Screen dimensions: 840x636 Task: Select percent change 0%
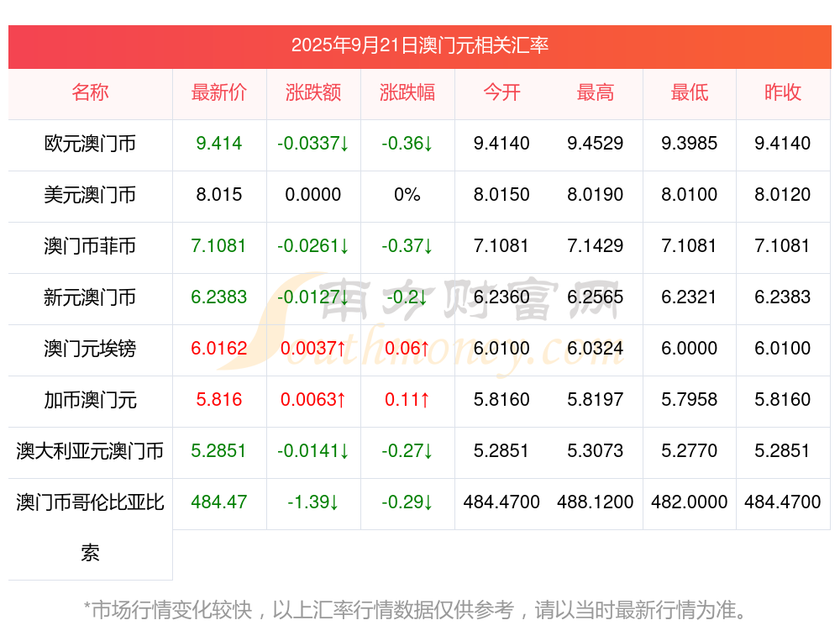[407, 195]
